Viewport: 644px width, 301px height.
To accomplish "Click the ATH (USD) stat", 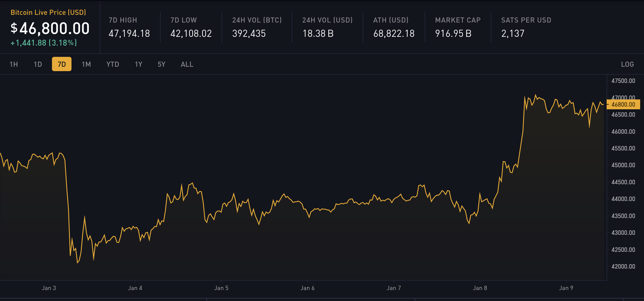I will click(393, 34).
